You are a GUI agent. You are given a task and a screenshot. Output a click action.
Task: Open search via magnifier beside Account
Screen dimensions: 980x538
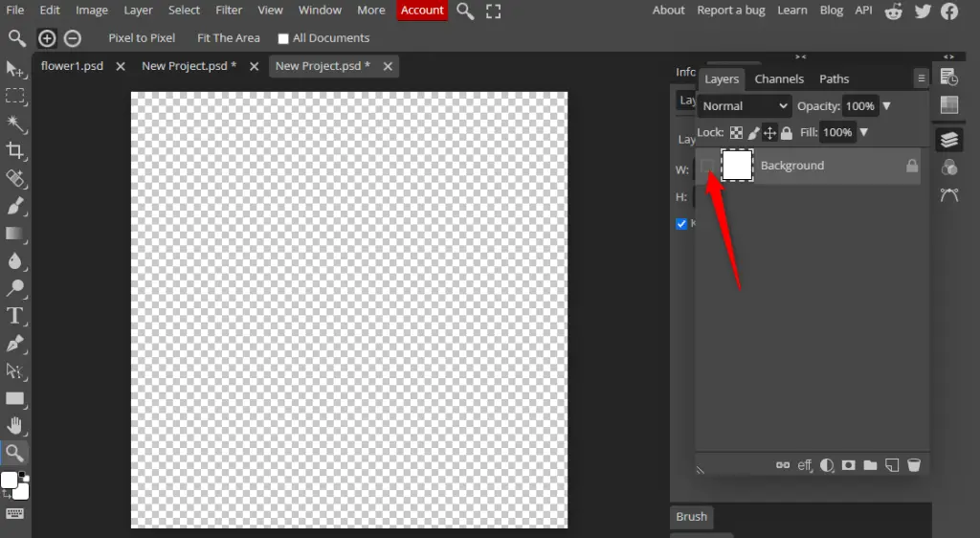click(x=465, y=11)
